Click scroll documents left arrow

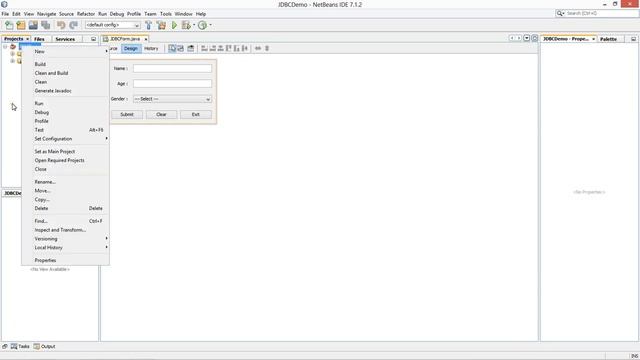[x=512, y=38]
